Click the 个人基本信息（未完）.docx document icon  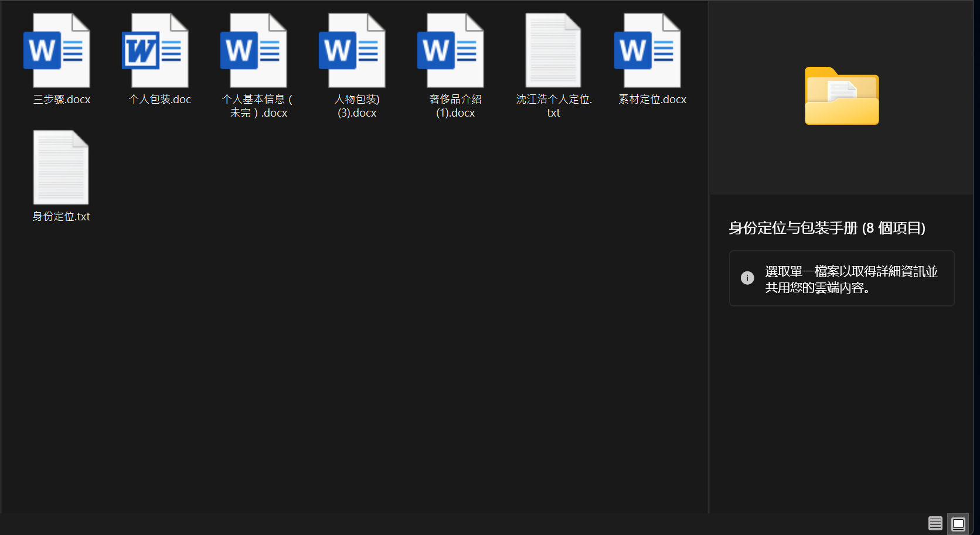click(254, 51)
